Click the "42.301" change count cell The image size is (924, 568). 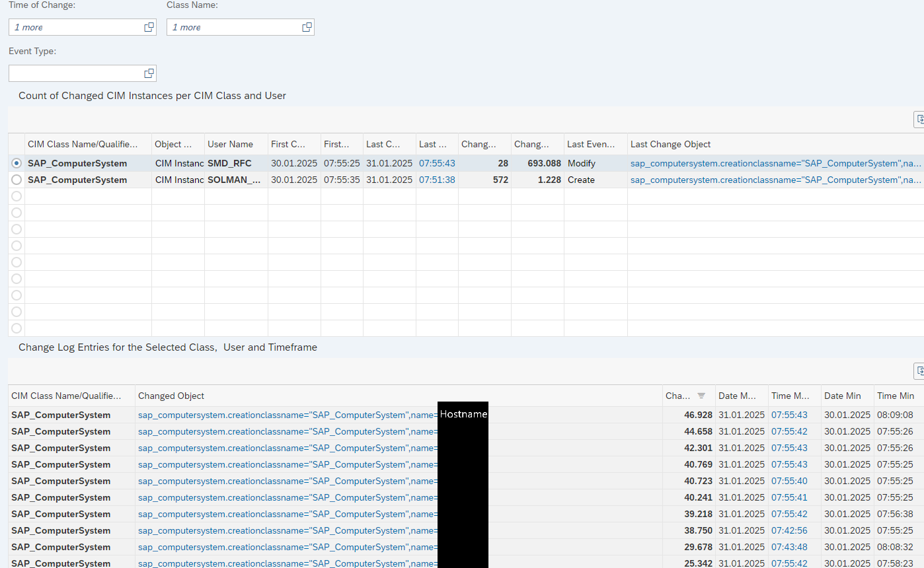pos(689,448)
